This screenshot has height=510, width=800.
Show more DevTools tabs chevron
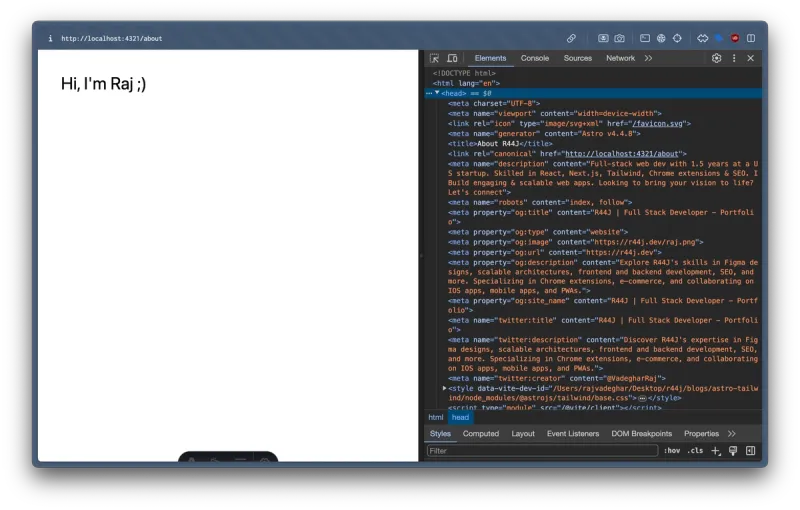point(648,58)
